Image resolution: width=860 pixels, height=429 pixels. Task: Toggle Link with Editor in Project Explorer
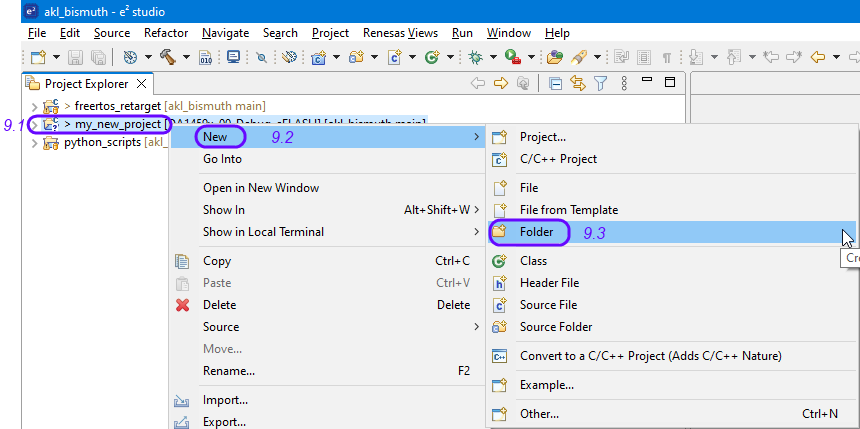(x=578, y=83)
